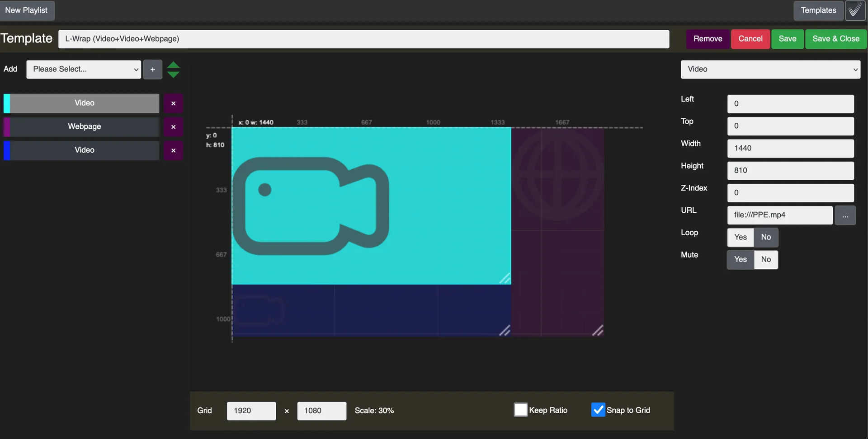Click the Cancel button
Image resolution: width=868 pixels, height=439 pixels.
click(750, 39)
